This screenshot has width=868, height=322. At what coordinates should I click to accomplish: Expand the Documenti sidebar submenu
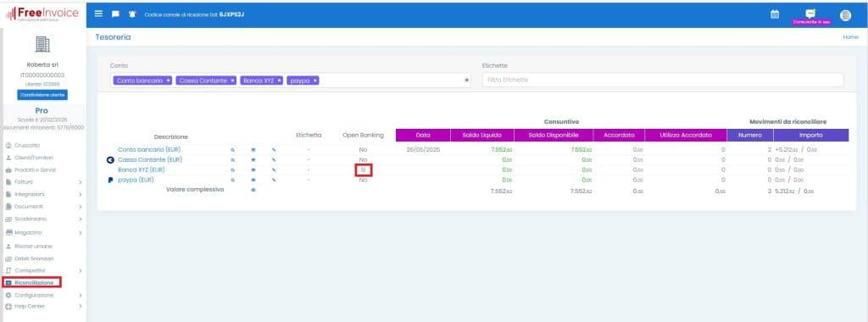(81, 207)
